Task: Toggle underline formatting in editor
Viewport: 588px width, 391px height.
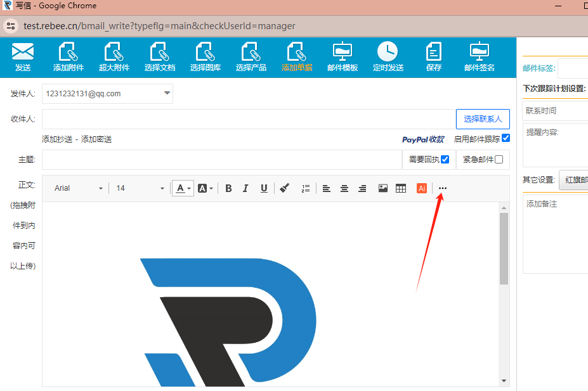Action: tap(264, 188)
